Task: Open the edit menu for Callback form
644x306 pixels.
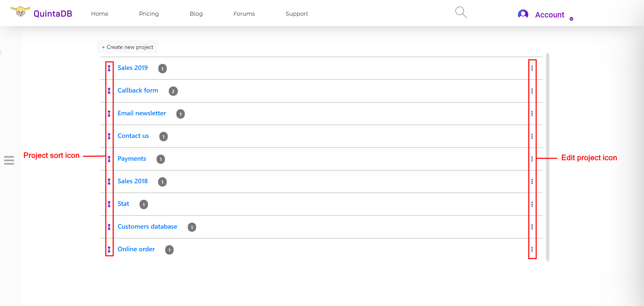Action: 532,91
